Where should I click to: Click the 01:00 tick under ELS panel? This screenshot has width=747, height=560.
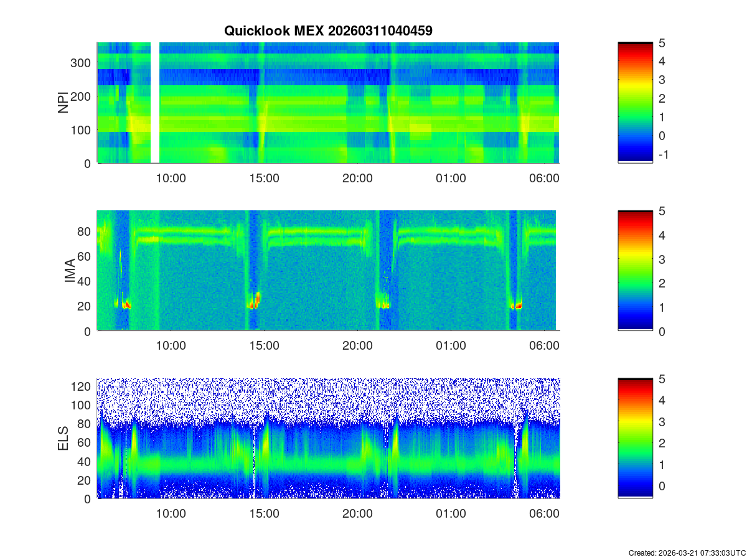point(451,514)
